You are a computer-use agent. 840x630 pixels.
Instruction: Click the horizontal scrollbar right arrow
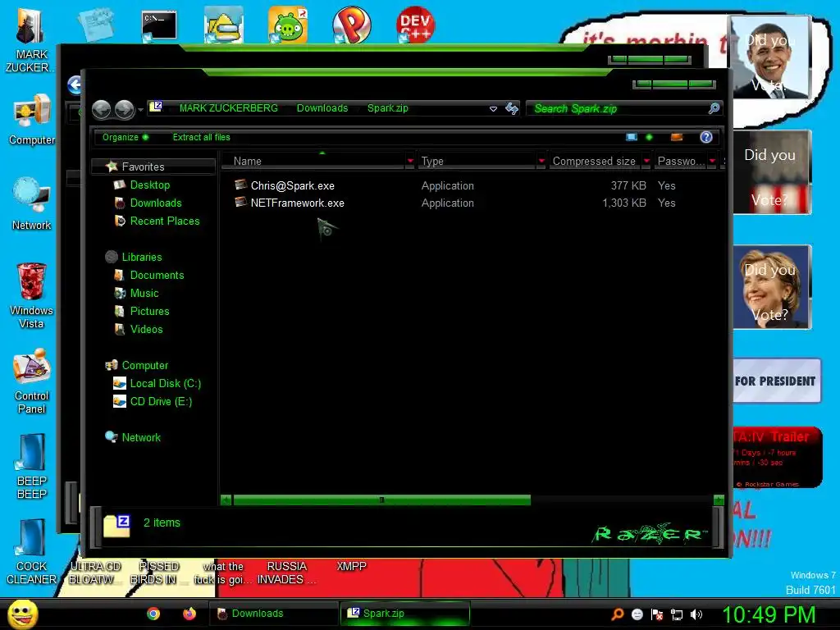pyautogui.click(x=719, y=500)
